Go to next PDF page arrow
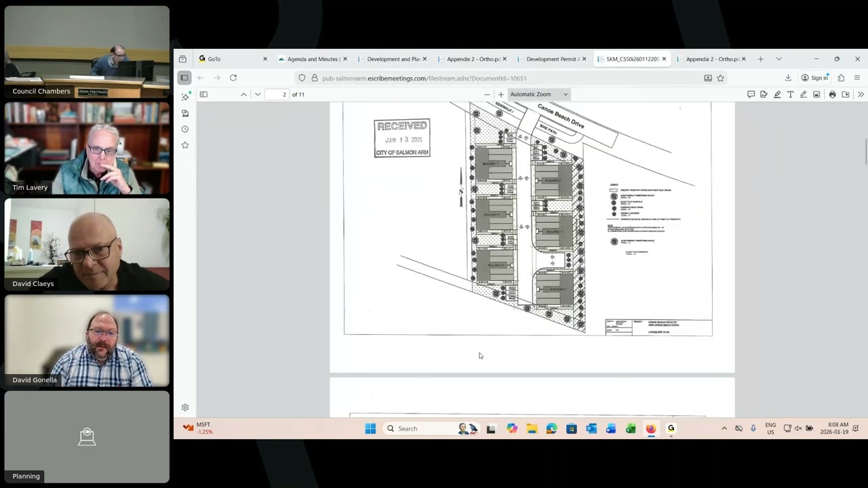 point(258,94)
